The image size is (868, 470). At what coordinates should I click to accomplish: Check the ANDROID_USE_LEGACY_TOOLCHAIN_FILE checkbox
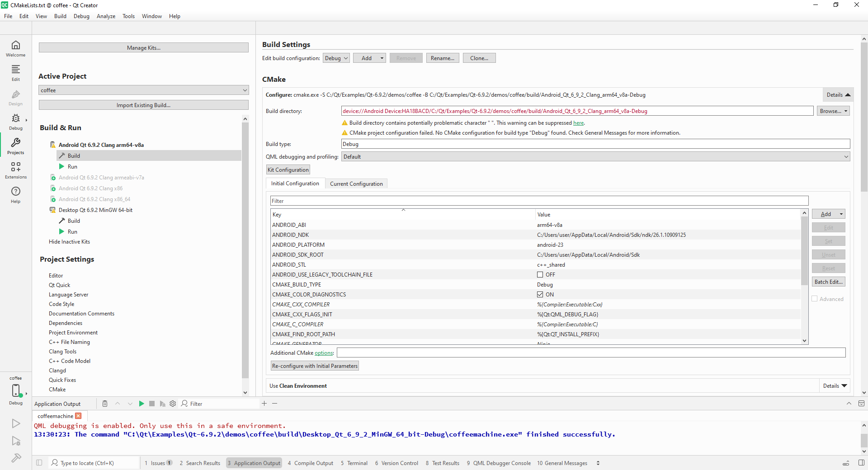click(x=540, y=275)
